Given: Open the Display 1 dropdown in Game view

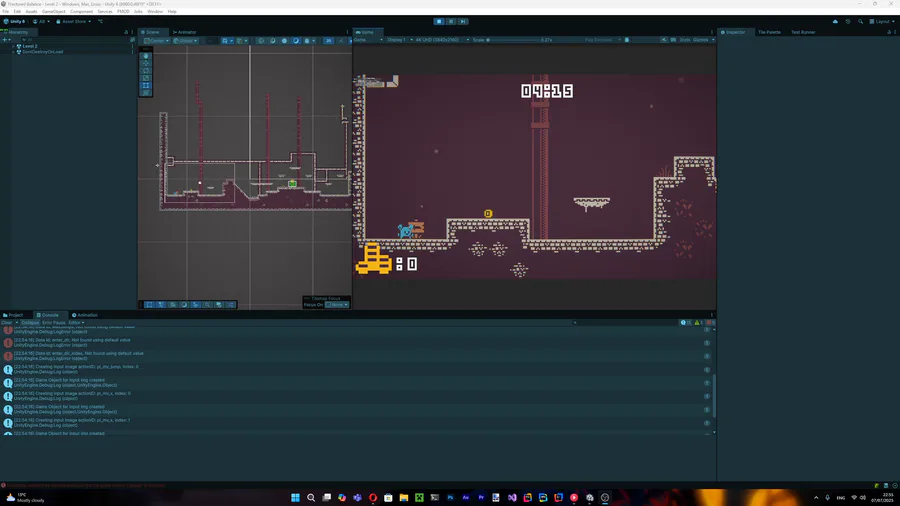Looking at the screenshot, I should click(x=399, y=40).
